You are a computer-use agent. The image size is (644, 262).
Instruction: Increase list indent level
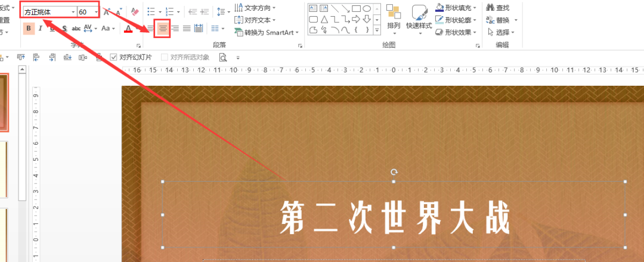click(205, 11)
